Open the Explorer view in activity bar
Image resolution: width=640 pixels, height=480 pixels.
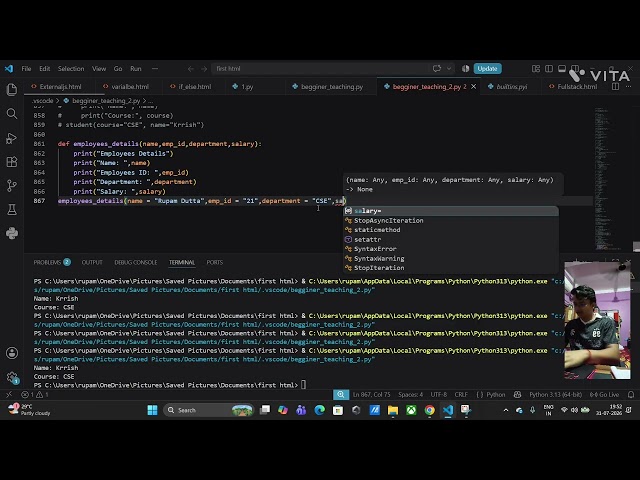[12, 89]
